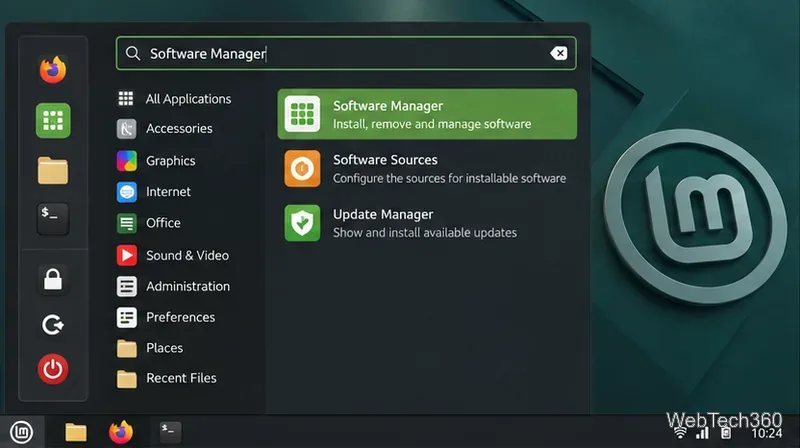Open Firefox from the menu favorites sidebar
Viewport: 800px width, 448px height.
pos(53,69)
